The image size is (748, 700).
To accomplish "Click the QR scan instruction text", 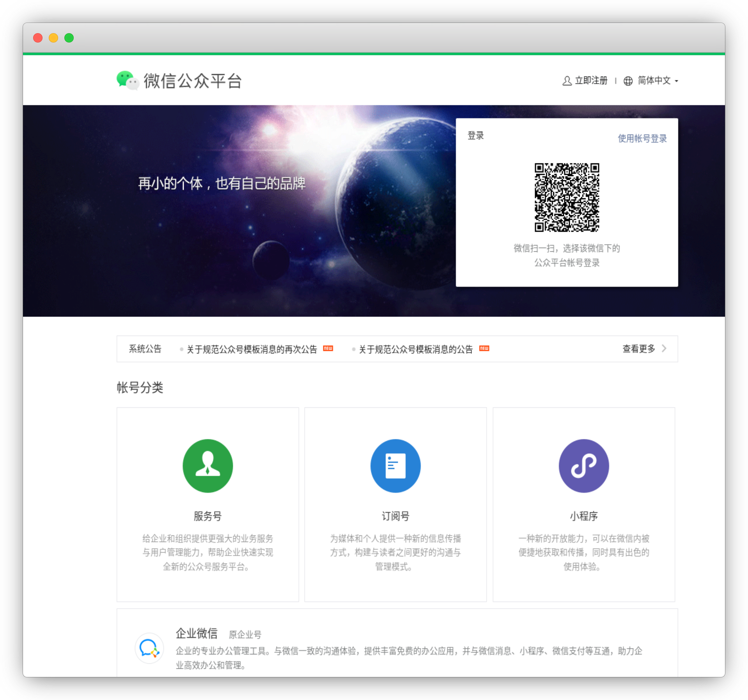I will pyautogui.click(x=567, y=255).
